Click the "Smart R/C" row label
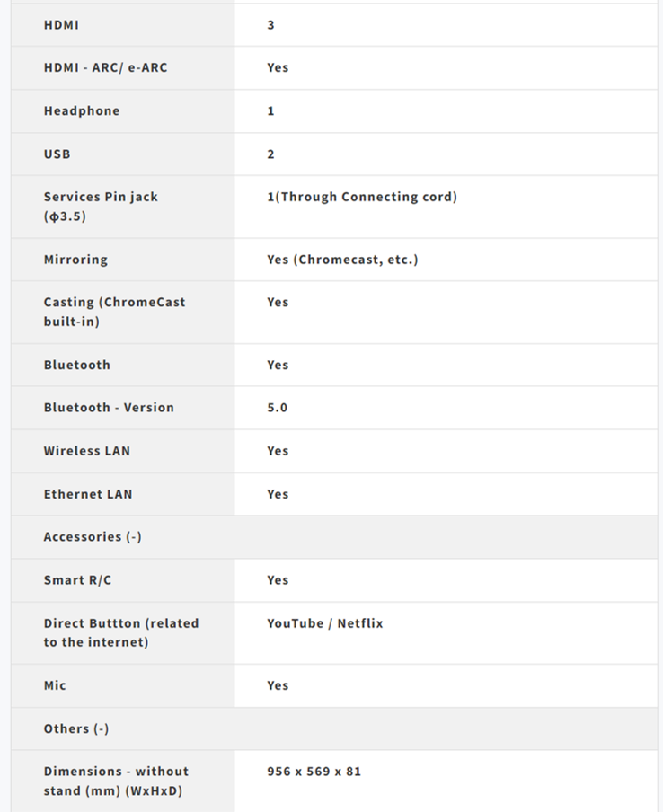 78,580
